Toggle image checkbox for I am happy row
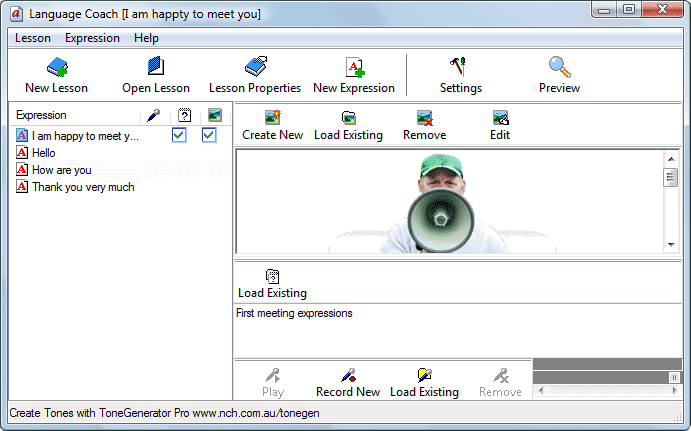The height and width of the screenshot is (431, 691). click(209, 135)
